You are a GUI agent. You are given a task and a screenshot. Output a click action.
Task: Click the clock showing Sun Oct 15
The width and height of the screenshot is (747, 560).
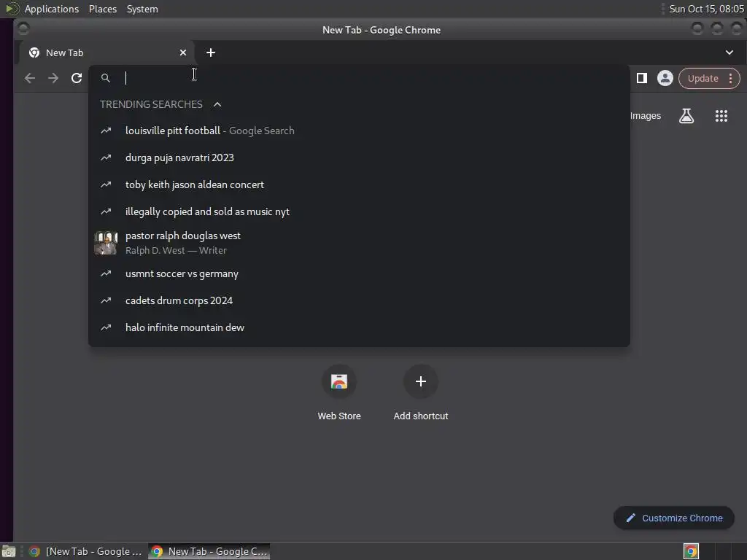[706, 9]
